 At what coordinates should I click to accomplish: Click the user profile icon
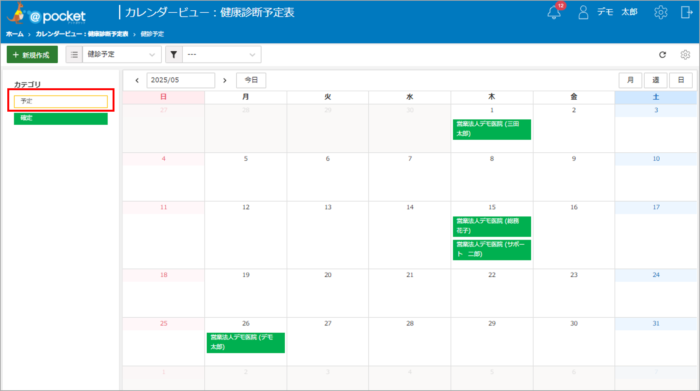(583, 12)
